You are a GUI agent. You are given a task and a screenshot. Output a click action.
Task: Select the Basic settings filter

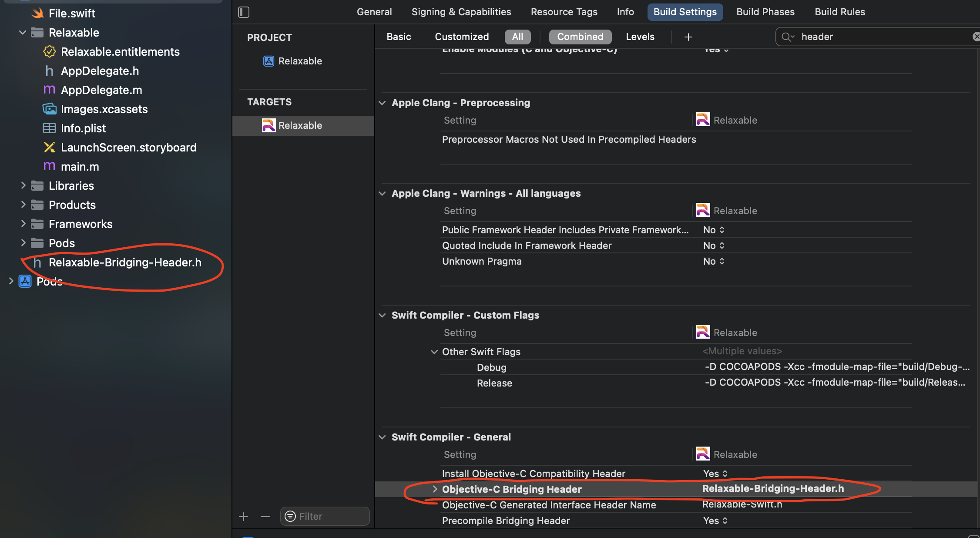[x=398, y=37]
